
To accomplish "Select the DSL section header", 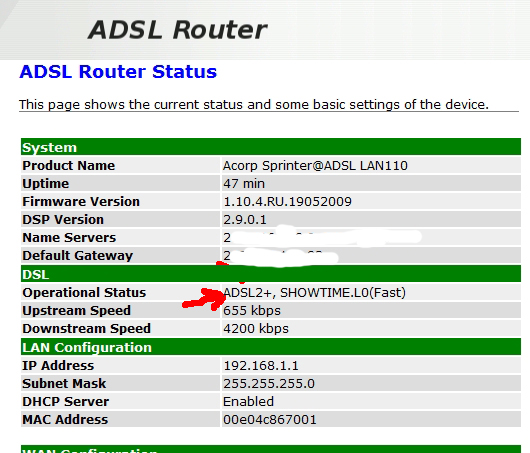I will pyautogui.click(x=271, y=274).
